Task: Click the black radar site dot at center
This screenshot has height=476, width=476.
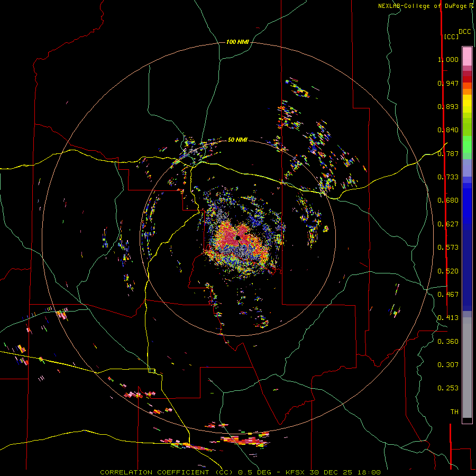Action: tap(237, 237)
